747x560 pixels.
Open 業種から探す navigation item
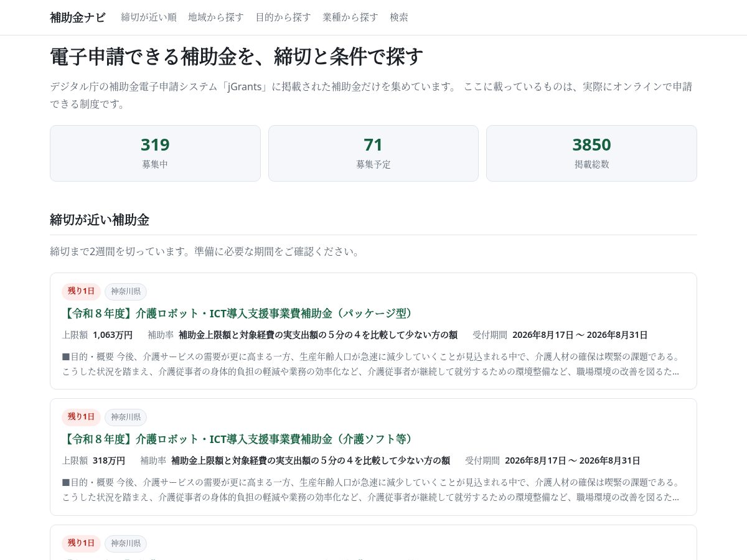tap(350, 17)
